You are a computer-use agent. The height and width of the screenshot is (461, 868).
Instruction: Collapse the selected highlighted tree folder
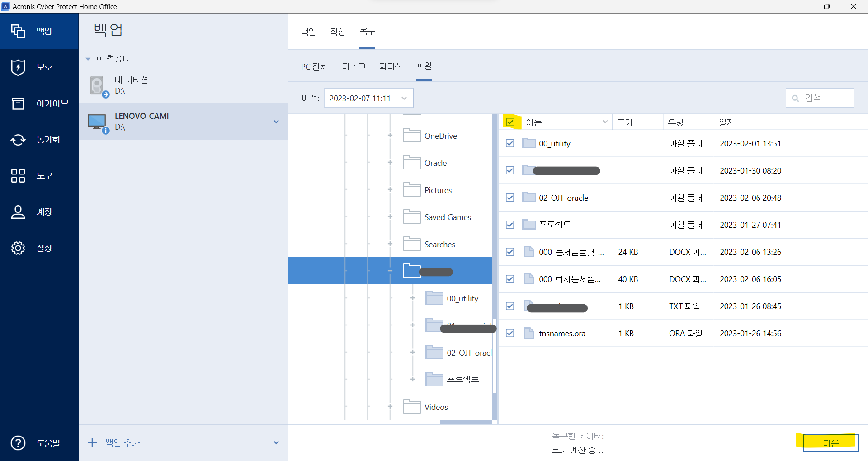click(x=390, y=271)
